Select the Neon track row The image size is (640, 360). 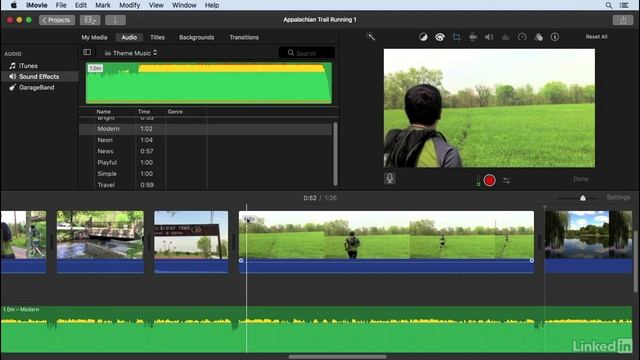[205, 140]
